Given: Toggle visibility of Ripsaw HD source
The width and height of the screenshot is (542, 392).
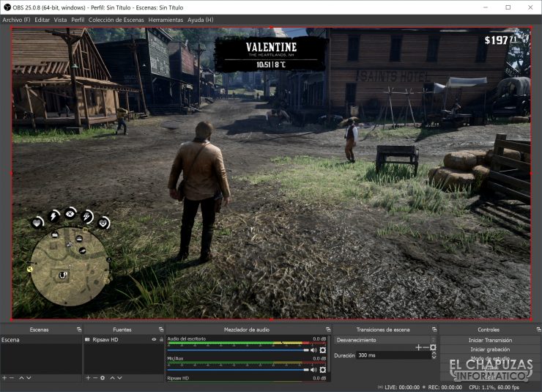Looking at the screenshot, I should pyautogui.click(x=154, y=340).
